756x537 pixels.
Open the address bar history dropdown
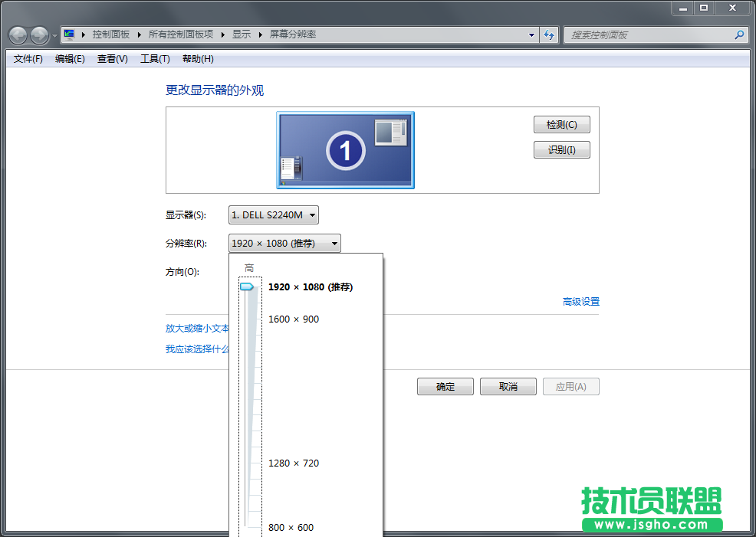[531, 34]
